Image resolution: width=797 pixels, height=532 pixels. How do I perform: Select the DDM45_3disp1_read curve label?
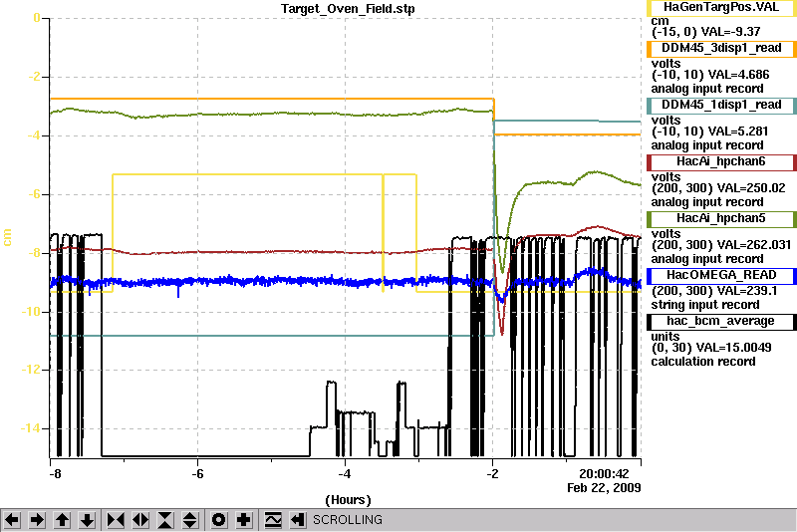(721, 48)
